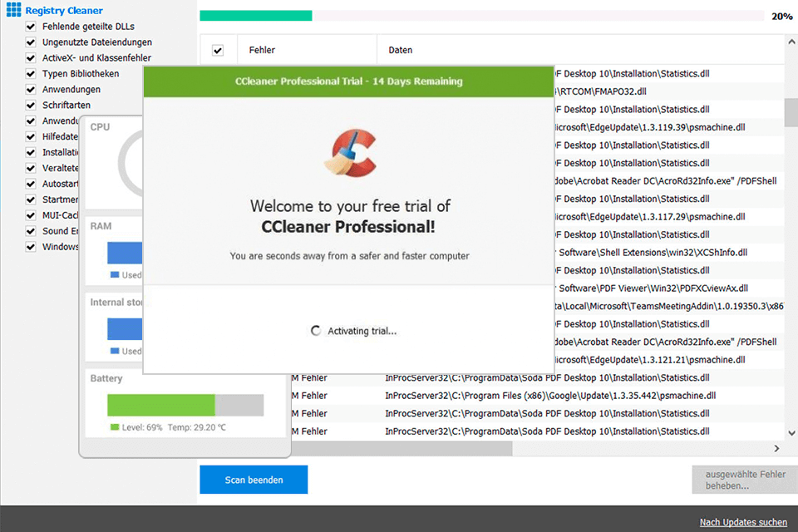Click the Activating trial spinner icon
The image size is (798, 532).
point(316,331)
